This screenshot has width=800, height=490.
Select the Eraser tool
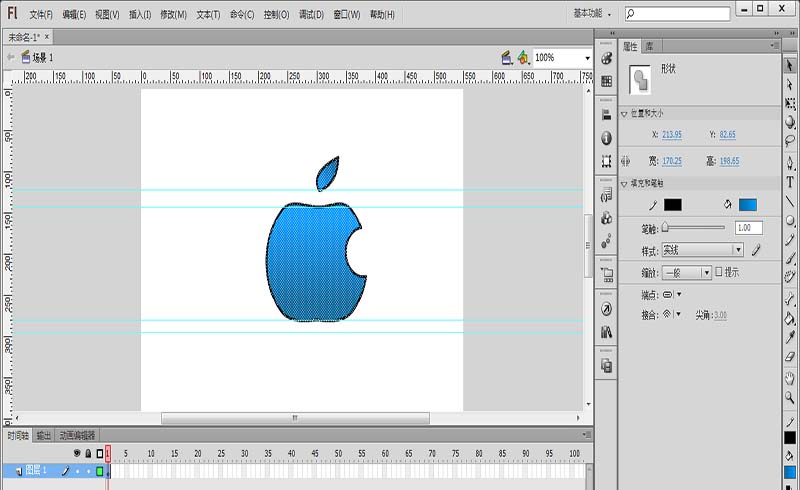[x=789, y=357]
